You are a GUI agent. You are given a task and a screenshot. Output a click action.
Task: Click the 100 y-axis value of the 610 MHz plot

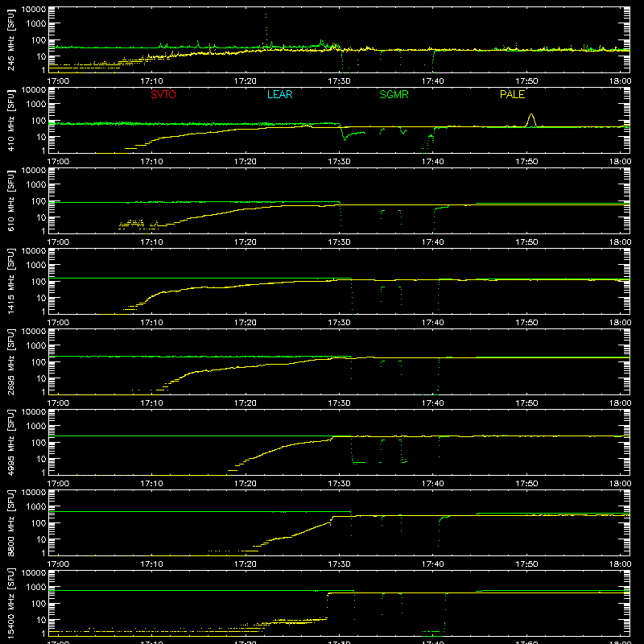[39, 201]
